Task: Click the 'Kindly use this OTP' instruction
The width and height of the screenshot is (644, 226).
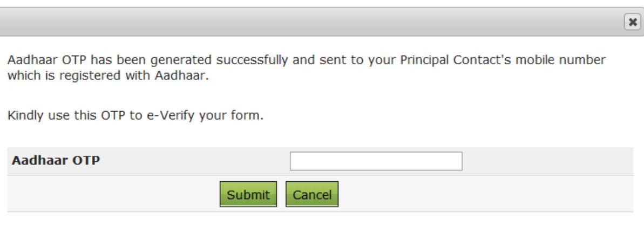Action: (135, 116)
